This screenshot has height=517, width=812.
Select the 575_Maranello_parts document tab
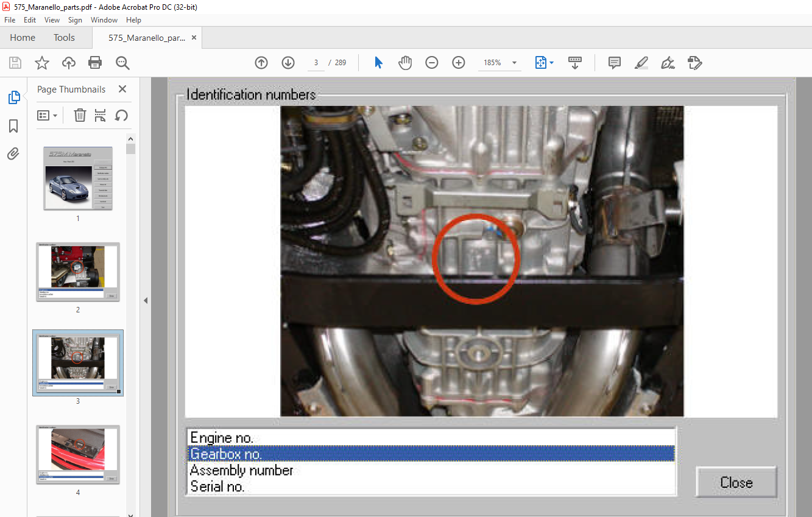coord(147,38)
